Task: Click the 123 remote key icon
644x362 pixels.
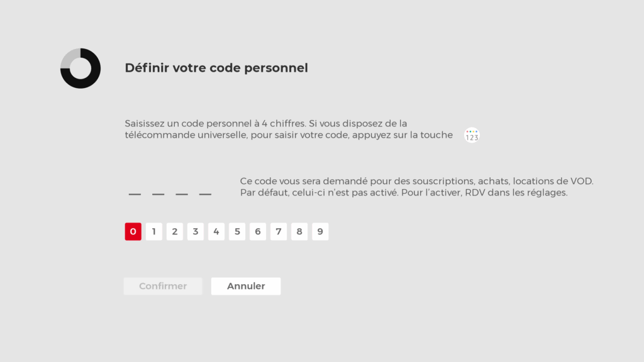Action: (472, 135)
